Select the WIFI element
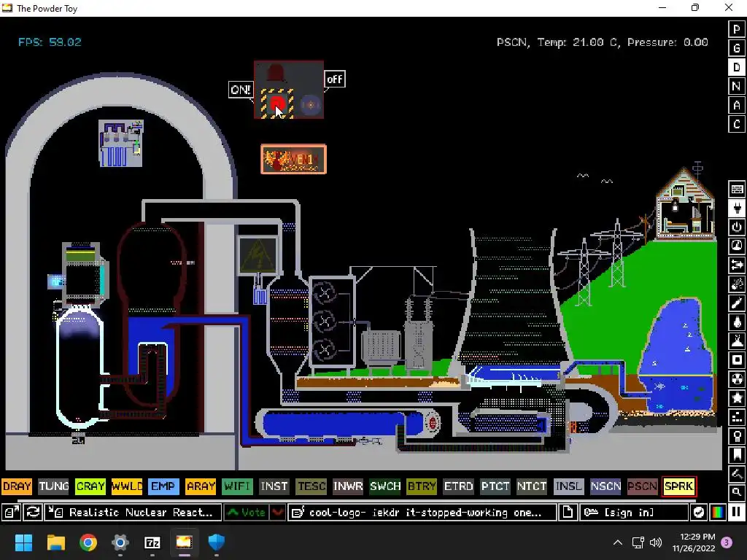 [x=237, y=486]
